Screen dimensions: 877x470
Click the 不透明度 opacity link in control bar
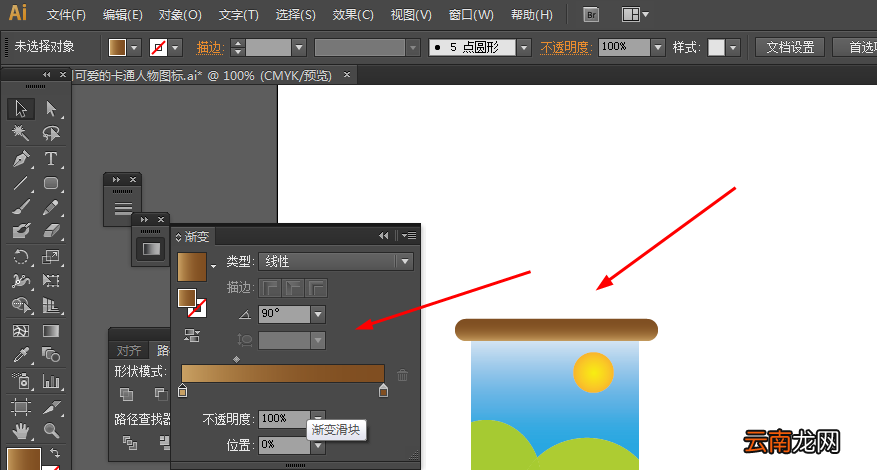pyautogui.click(x=565, y=48)
